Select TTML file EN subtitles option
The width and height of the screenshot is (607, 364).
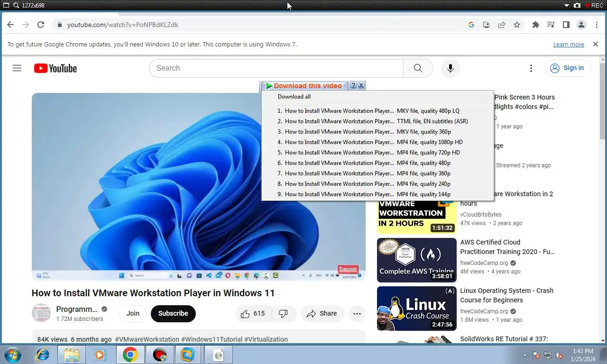click(377, 121)
